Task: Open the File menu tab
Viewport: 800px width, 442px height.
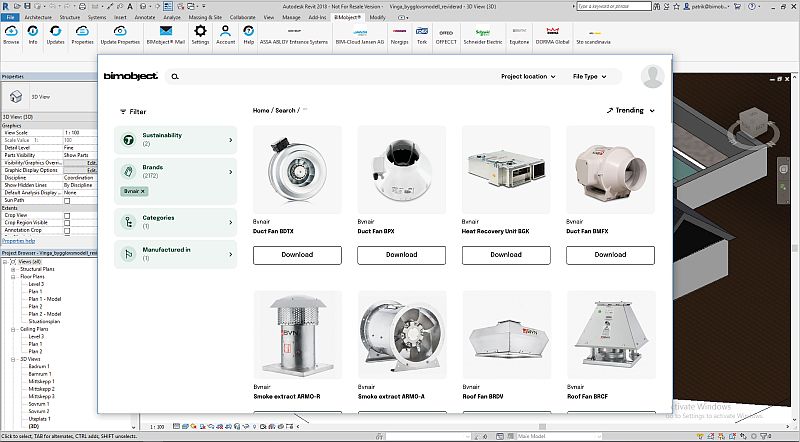Action: coord(10,17)
